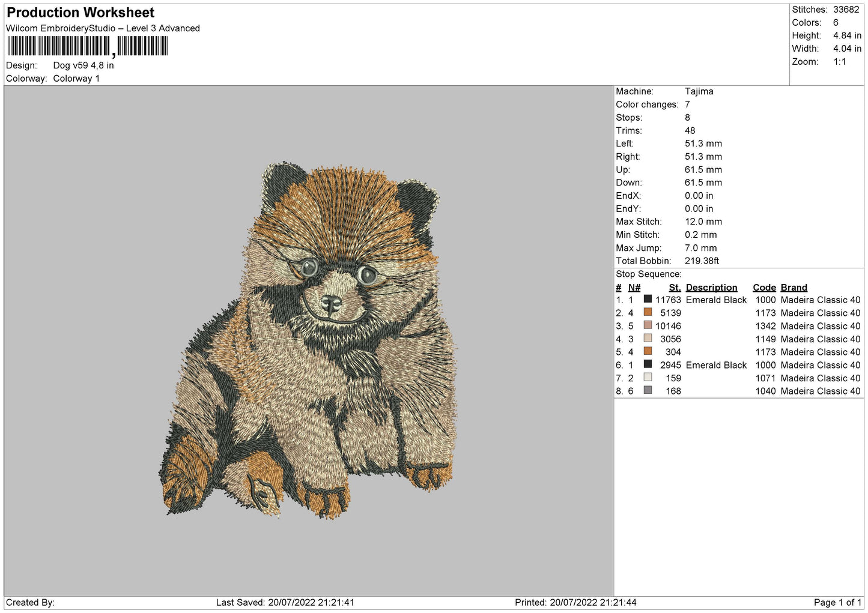Click the stitch count '10146'
Viewport: 868px width, 613px height.
point(668,327)
